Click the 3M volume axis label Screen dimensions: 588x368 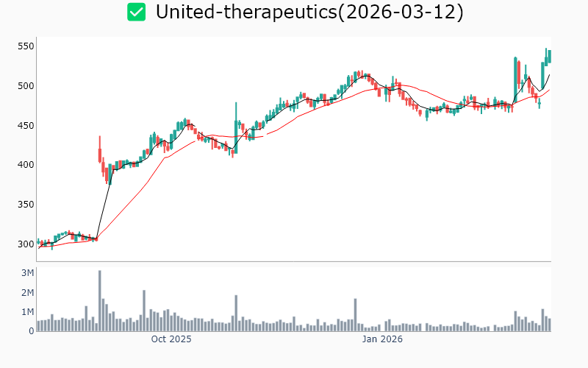pyautogui.click(x=27, y=273)
